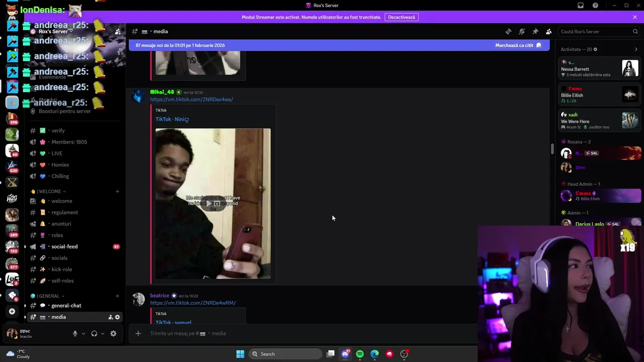This screenshot has width=644, height=362.
Task: Open Rox's Server dropdown menu
Action: [x=55, y=31]
